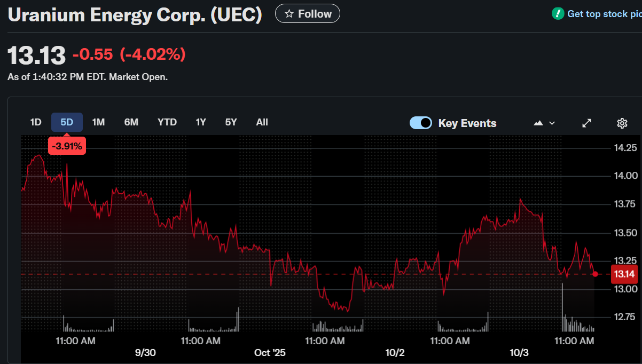Show the All time range
This screenshot has height=364, width=642.
[x=262, y=122]
